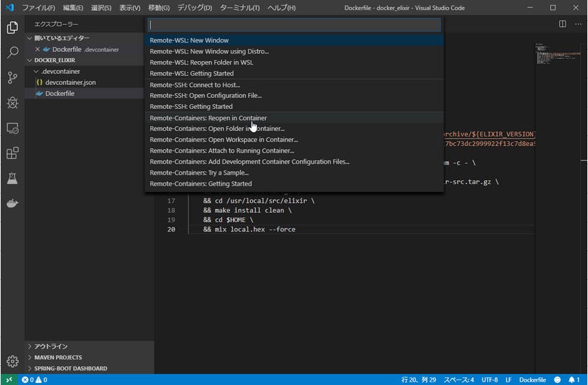
Task: Open devcontainer.json in the explorer tree
Action: tap(84, 82)
